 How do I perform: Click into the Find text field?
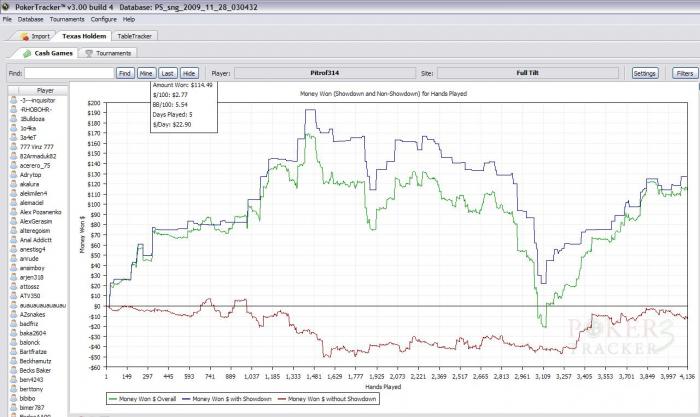point(70,73)
